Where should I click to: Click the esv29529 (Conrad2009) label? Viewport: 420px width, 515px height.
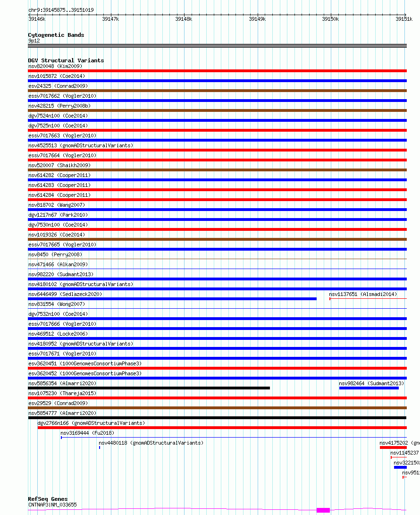[58, 403]
